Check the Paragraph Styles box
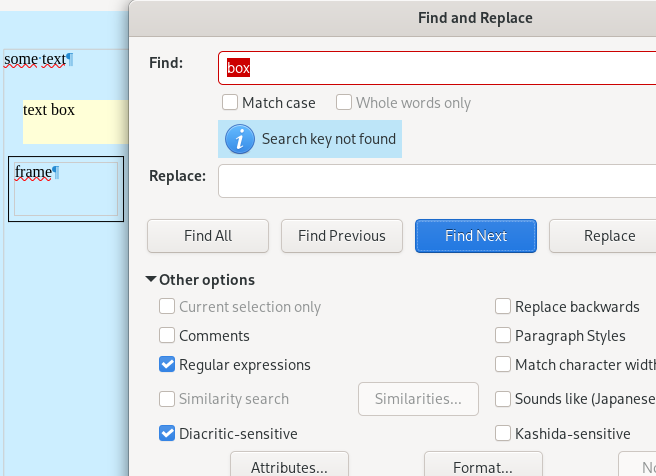 point(503,336)
